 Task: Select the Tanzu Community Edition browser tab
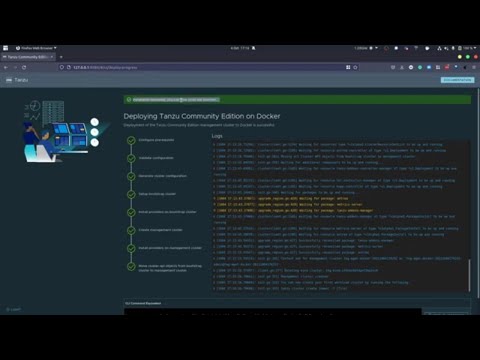(28, 57)
